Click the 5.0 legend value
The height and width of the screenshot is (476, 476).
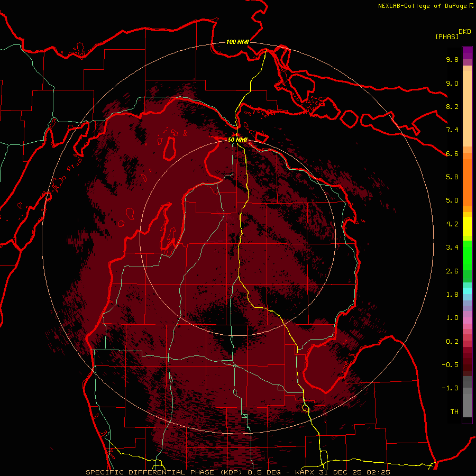(x=452, y=200)
